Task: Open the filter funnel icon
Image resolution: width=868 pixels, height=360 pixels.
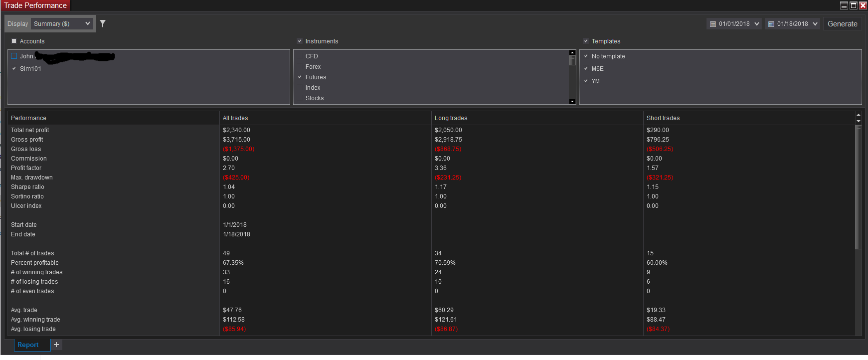Action: (x=103, y=23)
